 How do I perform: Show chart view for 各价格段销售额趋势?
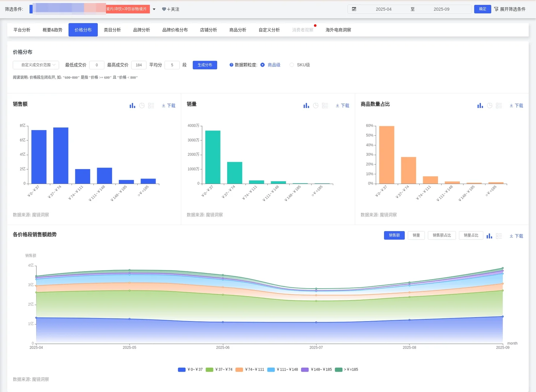click(x=489, y=236)
